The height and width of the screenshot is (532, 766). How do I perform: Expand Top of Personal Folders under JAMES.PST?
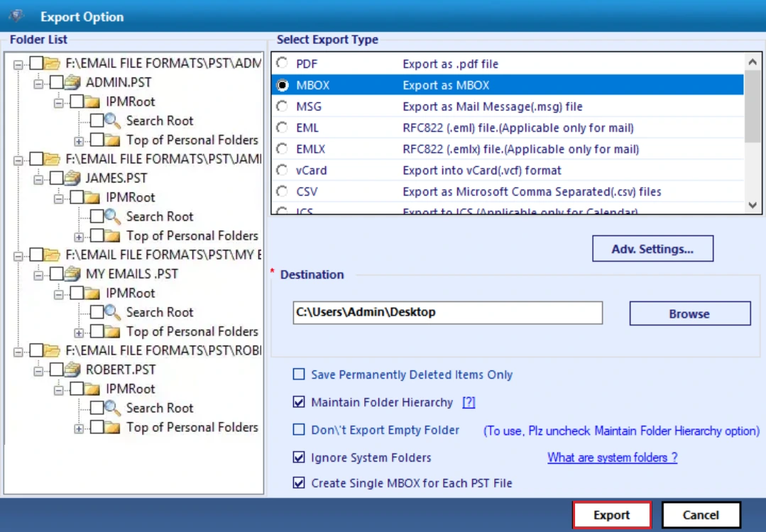pos(79,237)
